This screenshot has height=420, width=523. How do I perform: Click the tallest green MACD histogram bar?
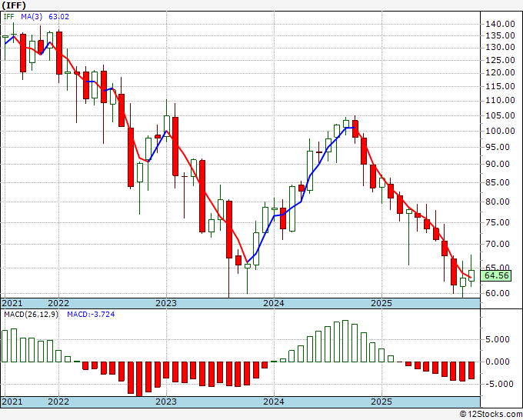tap(345, 341)
